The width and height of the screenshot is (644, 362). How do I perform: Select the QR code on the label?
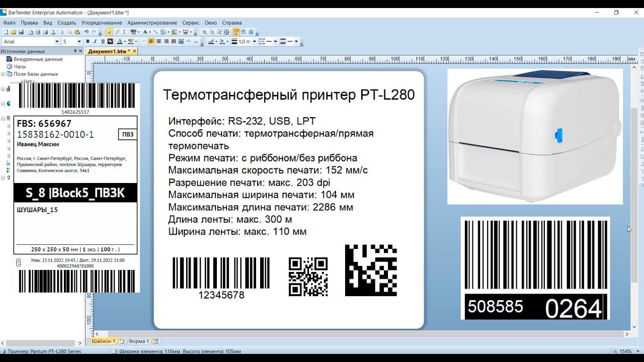coord(308,277)
